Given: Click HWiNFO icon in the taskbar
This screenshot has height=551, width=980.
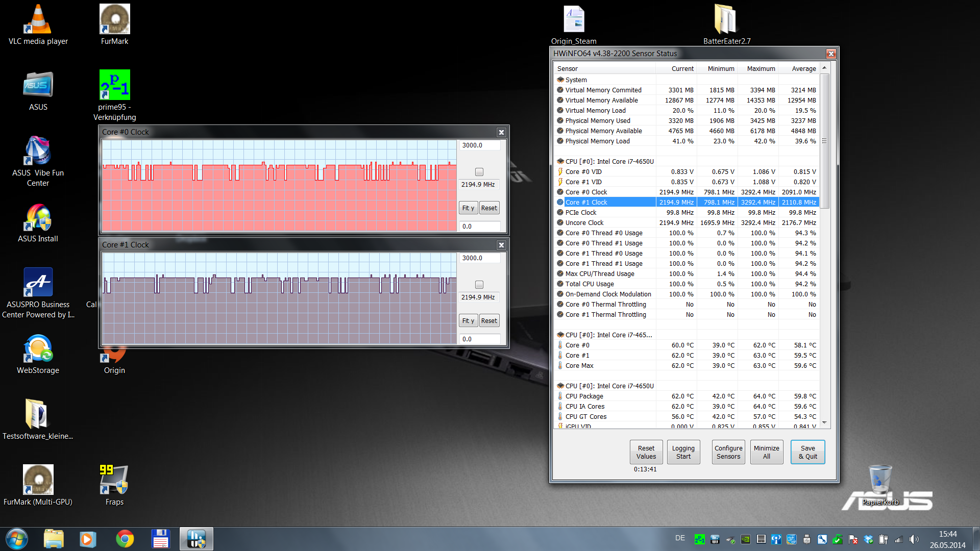Looking at the screenshot, I should pos(196,539).
